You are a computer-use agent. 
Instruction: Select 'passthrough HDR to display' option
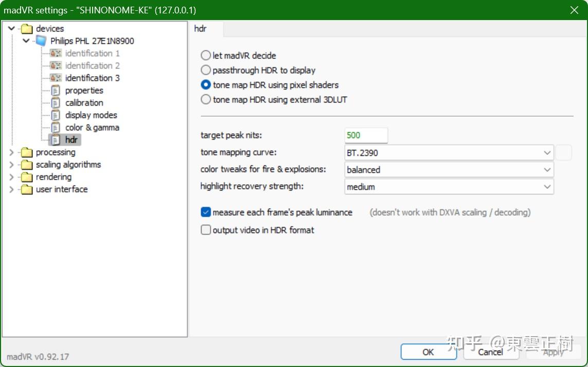[205, 70]
